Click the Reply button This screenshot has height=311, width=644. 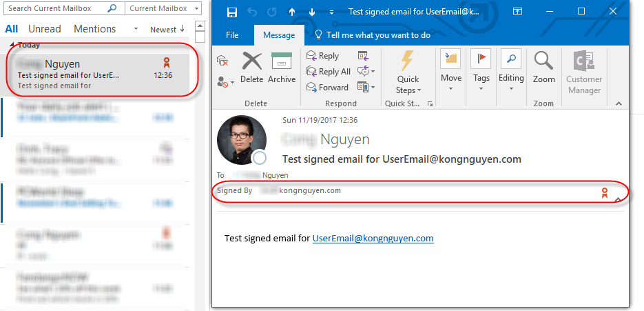[x=323, y=56]
